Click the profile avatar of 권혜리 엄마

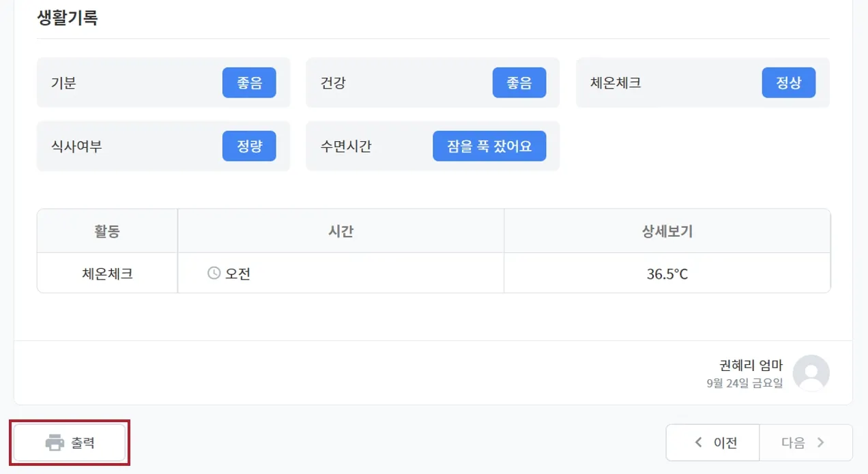[x=811, y=373]
